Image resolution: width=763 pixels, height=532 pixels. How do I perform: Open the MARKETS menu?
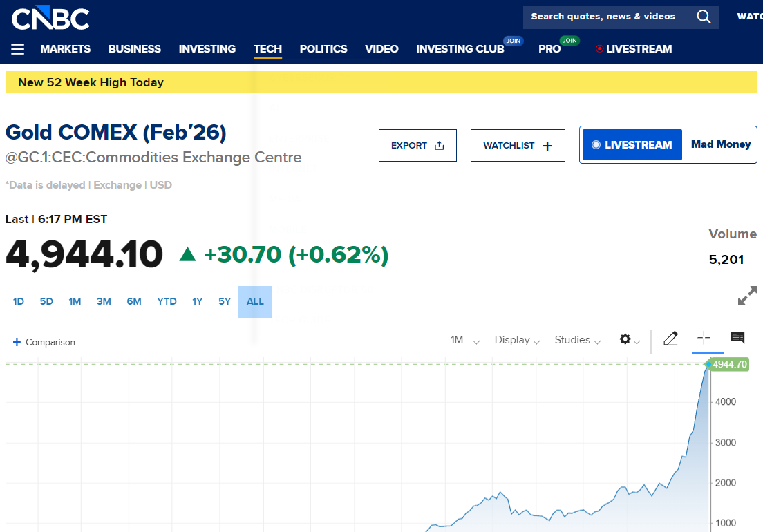point(65,49)
